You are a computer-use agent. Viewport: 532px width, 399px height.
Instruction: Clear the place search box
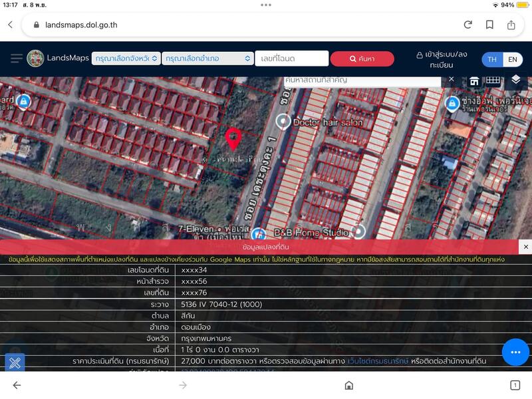(451, 79)
